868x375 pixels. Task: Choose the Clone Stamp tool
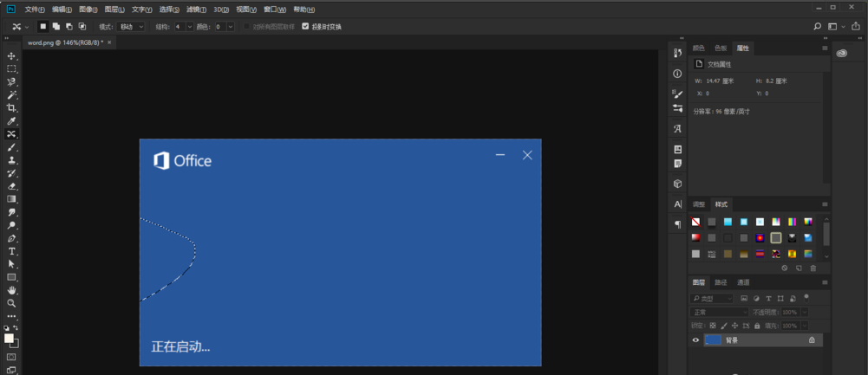11,160
